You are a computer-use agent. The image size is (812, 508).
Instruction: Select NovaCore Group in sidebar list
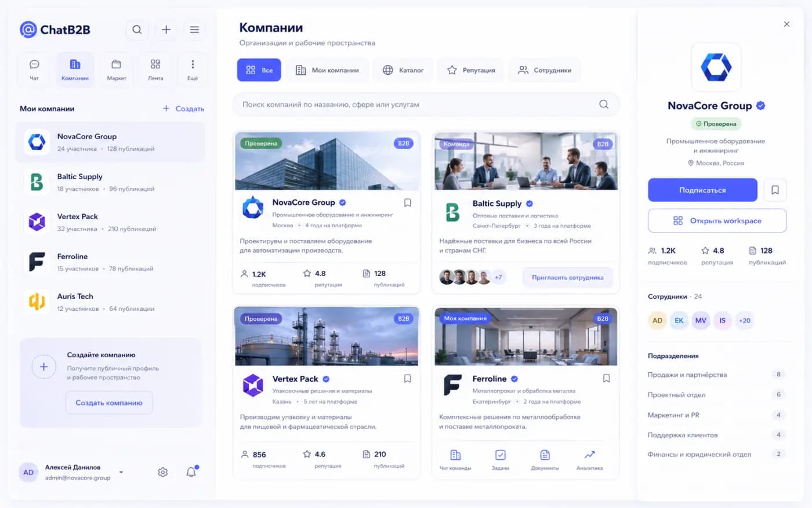[110, 142]
